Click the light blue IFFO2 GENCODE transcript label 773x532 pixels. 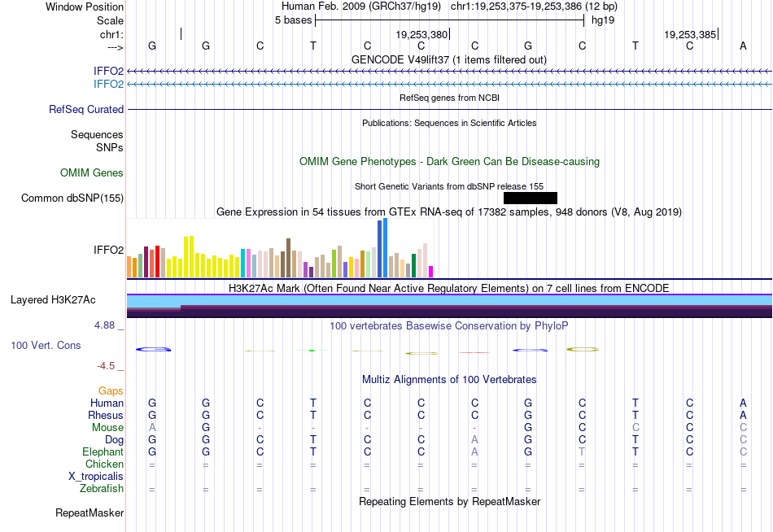(108, 84)
